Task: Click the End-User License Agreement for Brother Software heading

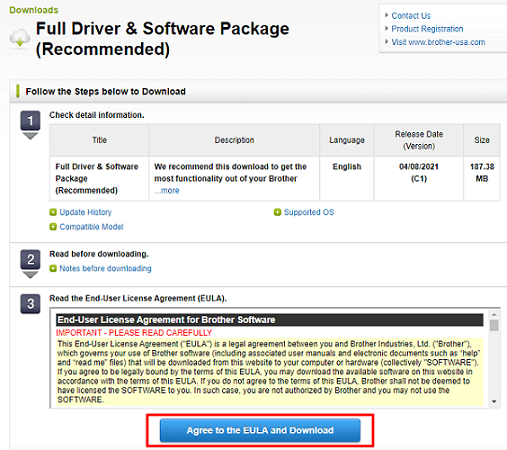Action: pyautogui.click(x=269, y=320)
